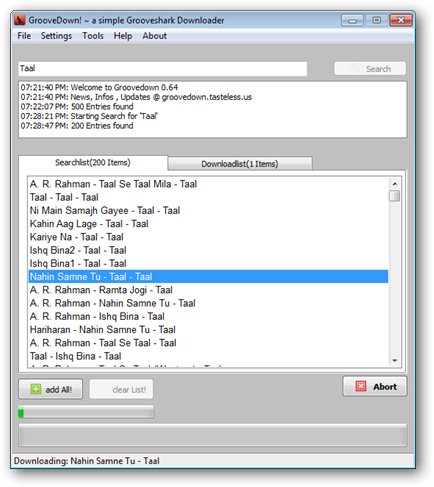Click the wide overall progress bar
Screen dimensions: 434x487
point(212,435)
